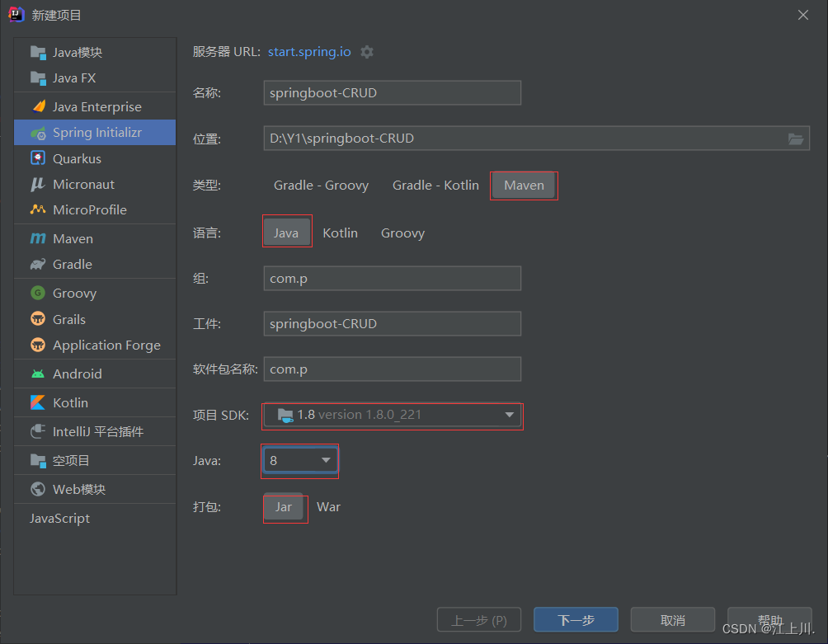This screenshot has width=828, height=644.
Task: Select Gradle - Kotlin project type
Action: [x=435, y=186]
